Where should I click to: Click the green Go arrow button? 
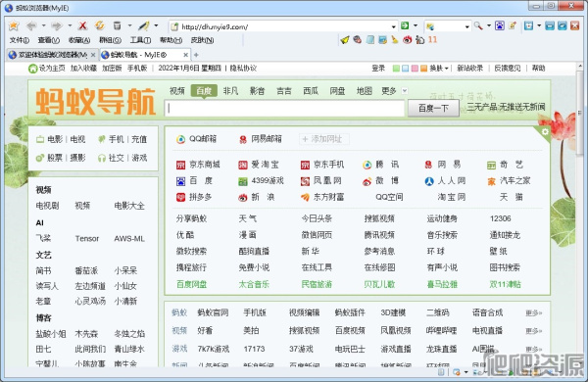click(x=405, y=25)
